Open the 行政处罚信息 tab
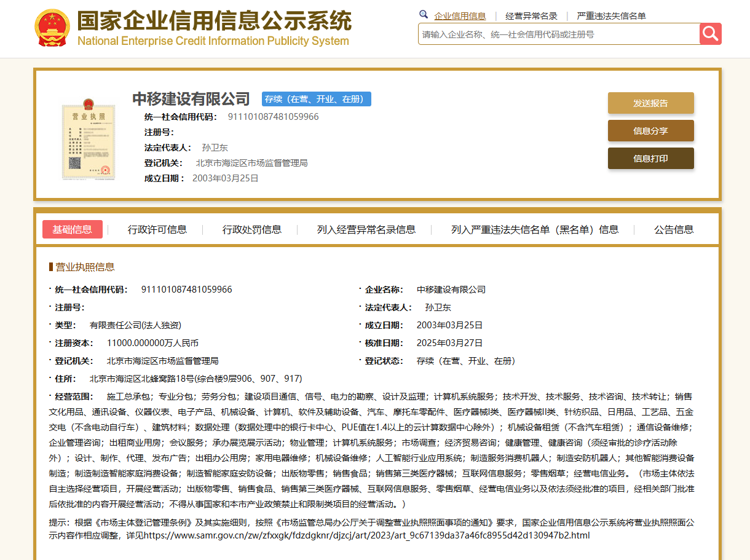750x560 pixels. 252,229
